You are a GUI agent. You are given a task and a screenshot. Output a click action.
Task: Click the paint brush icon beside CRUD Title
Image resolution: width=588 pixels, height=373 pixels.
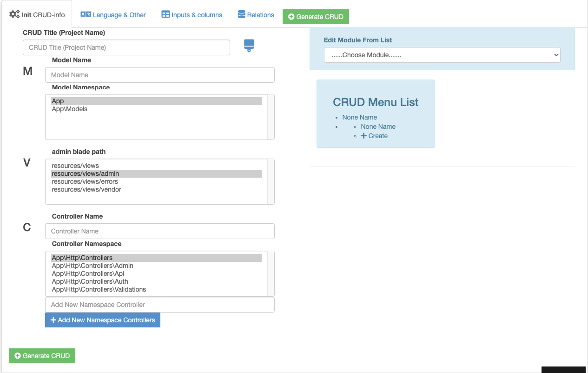tap(249, 46)
